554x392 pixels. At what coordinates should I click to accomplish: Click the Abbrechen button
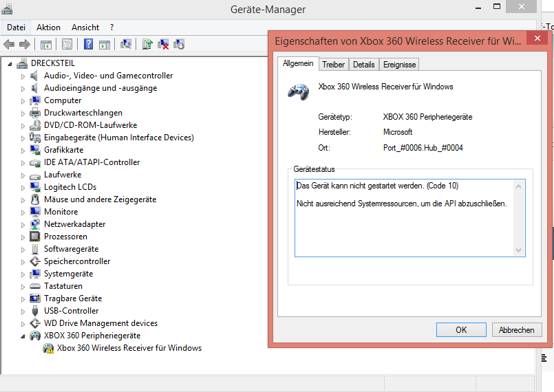click(x=516, y=330)
